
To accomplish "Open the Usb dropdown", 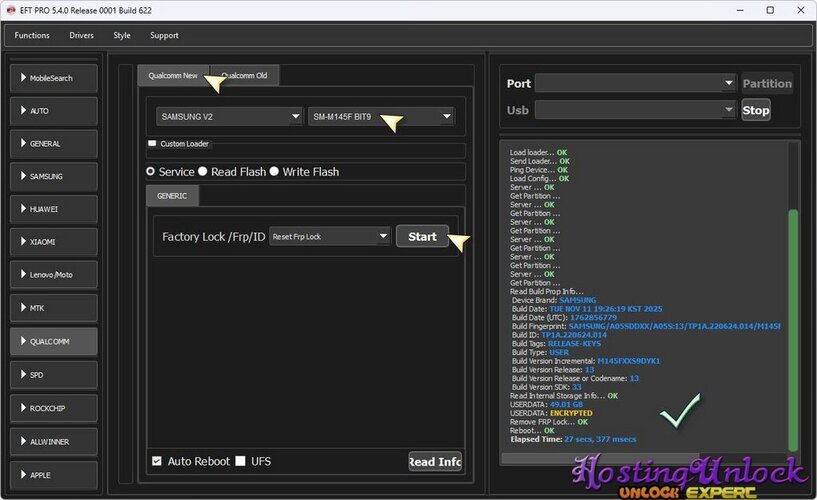I will click(x=635, y=110).
